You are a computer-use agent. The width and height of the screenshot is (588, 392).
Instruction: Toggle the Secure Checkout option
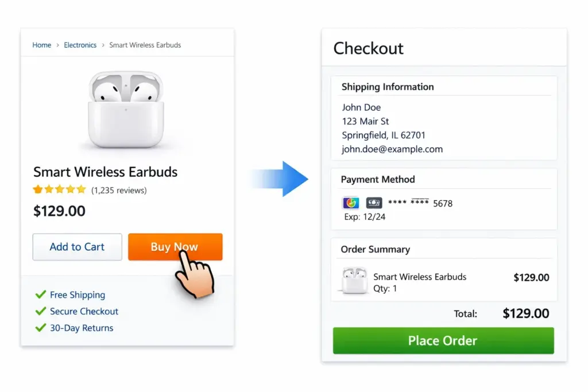point(84,311)
